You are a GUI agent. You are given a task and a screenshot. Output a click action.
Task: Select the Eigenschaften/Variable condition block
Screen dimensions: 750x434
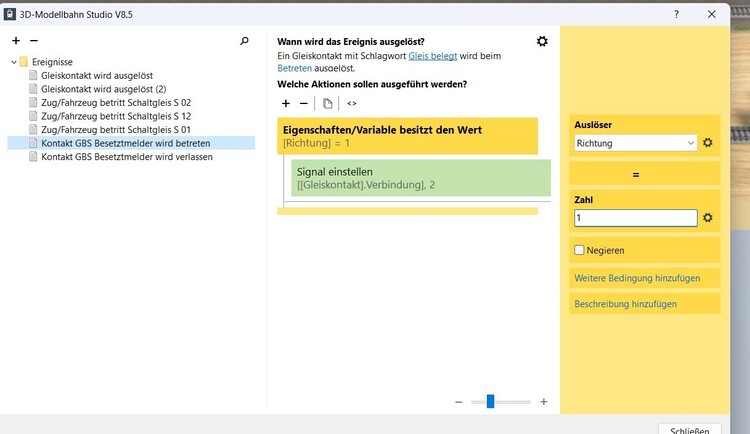(408, 136)
